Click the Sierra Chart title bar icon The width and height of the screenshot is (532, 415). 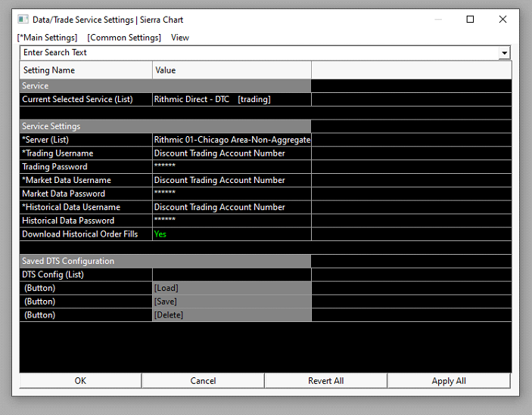23,20
